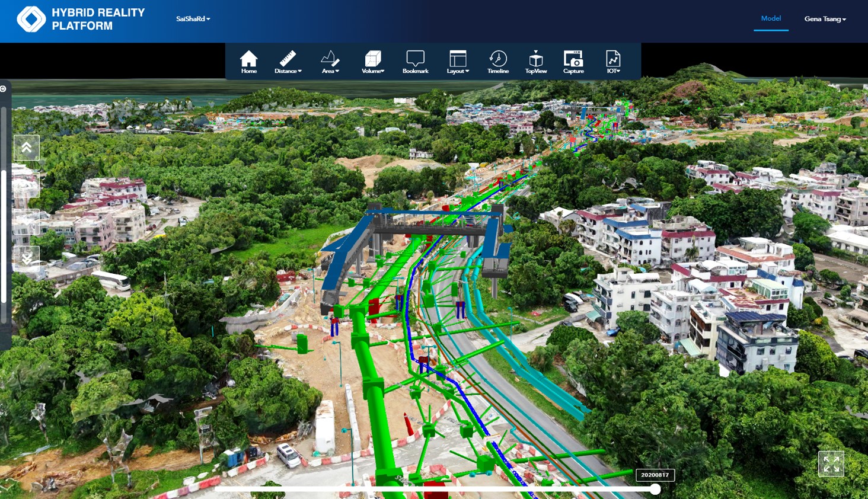The width and height of the screenshot is (868, 499).
Task: Click the left panel vertical scrollbar
Action: pyautogui.click(x=4, y=237)
